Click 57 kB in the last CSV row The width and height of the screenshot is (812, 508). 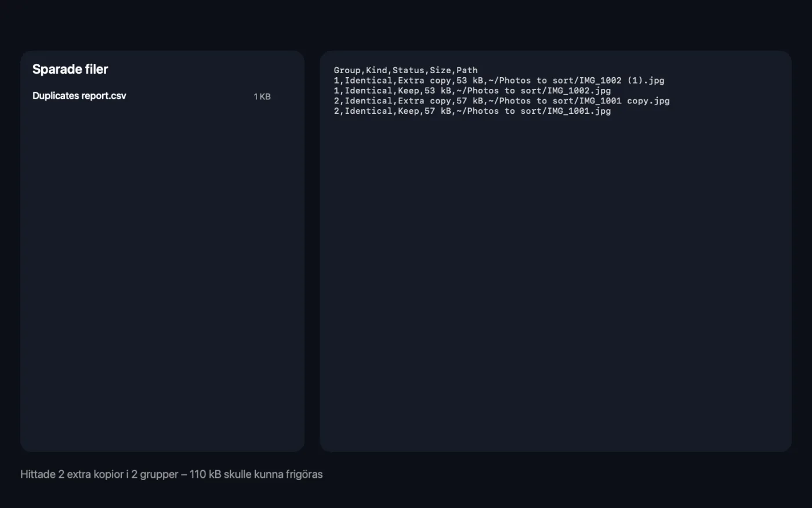click(438, 111)
